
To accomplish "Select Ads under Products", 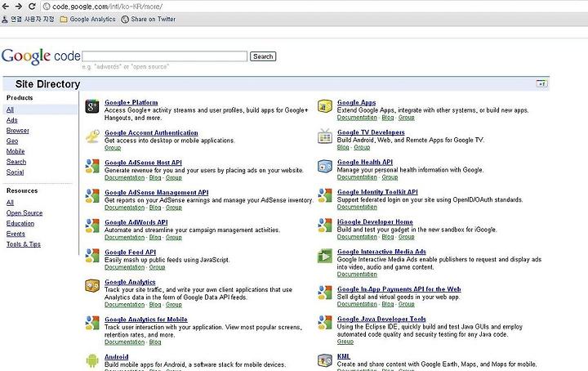I will point(12,120).
